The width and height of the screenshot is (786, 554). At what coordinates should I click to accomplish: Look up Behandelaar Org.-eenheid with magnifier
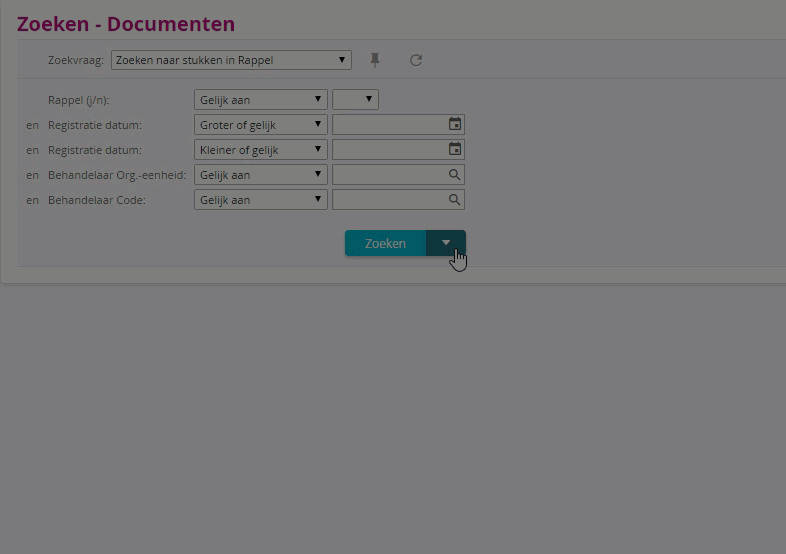point(454,174)
